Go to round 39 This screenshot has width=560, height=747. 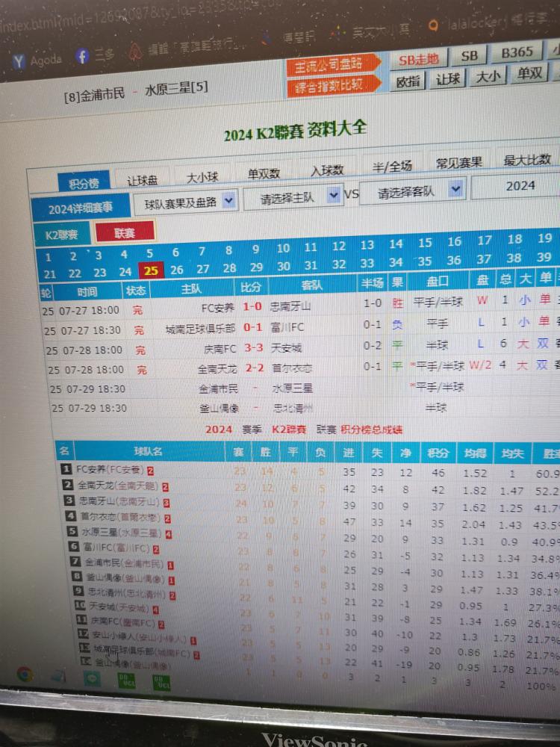coord(544,257)
